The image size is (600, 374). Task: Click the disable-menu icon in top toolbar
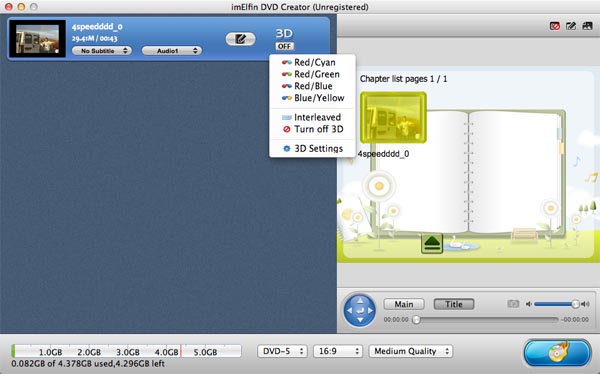pos(554,26)
